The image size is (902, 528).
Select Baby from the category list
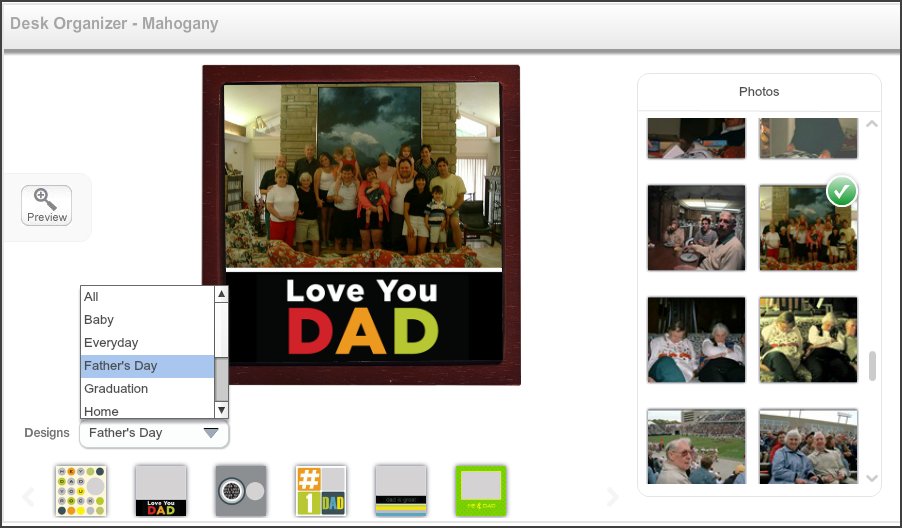coord(99,320)
